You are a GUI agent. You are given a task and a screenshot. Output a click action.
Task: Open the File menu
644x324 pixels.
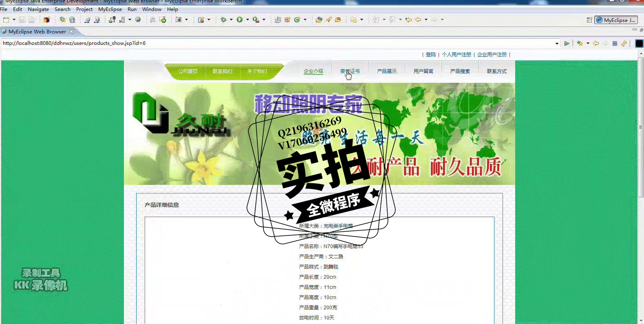point(4,9)
